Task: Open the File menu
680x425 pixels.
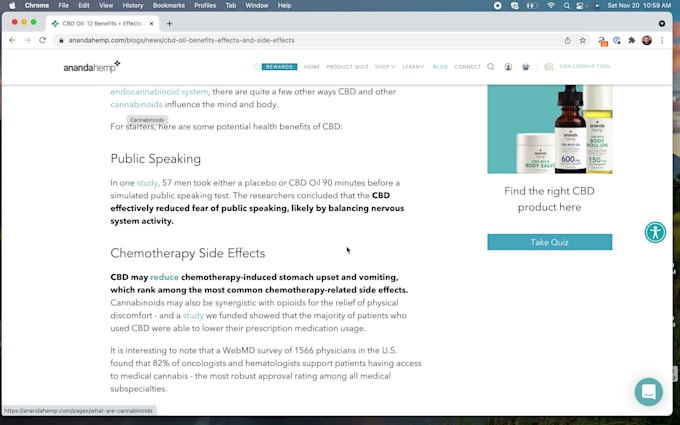Action: tap(63, 6)
